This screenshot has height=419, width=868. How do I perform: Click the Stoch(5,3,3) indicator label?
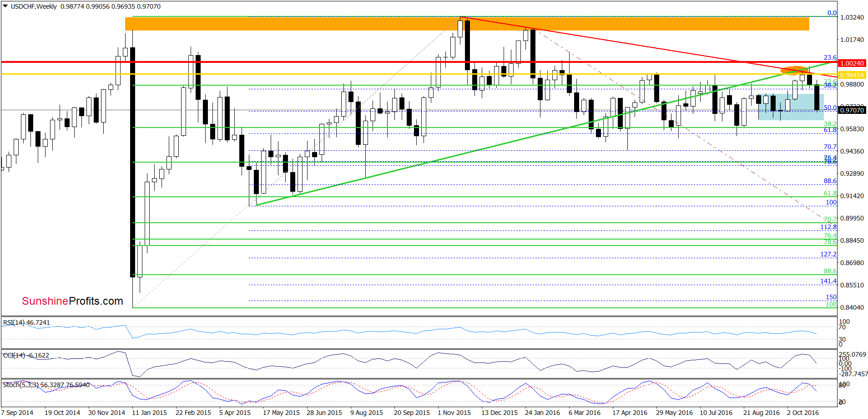pos(46,385)
